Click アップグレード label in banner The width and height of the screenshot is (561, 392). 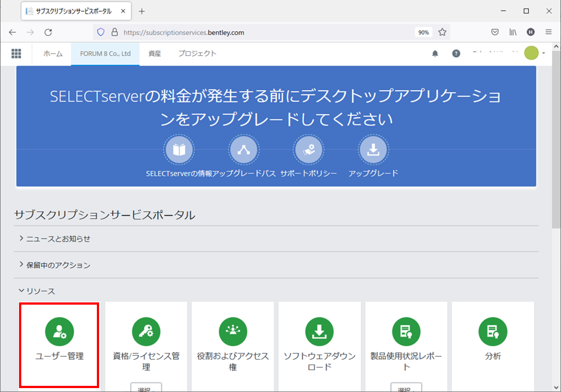(x=373, y=174)
